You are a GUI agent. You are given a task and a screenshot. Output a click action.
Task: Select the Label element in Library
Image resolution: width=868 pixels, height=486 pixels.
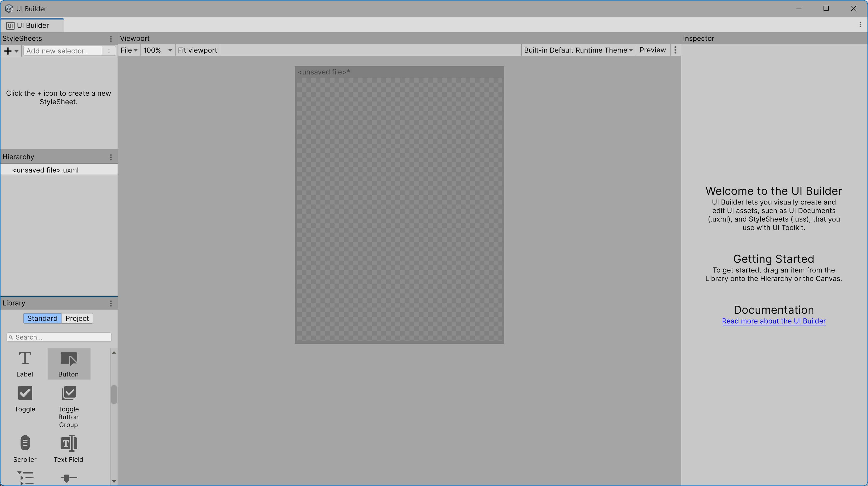click(25, 364)
